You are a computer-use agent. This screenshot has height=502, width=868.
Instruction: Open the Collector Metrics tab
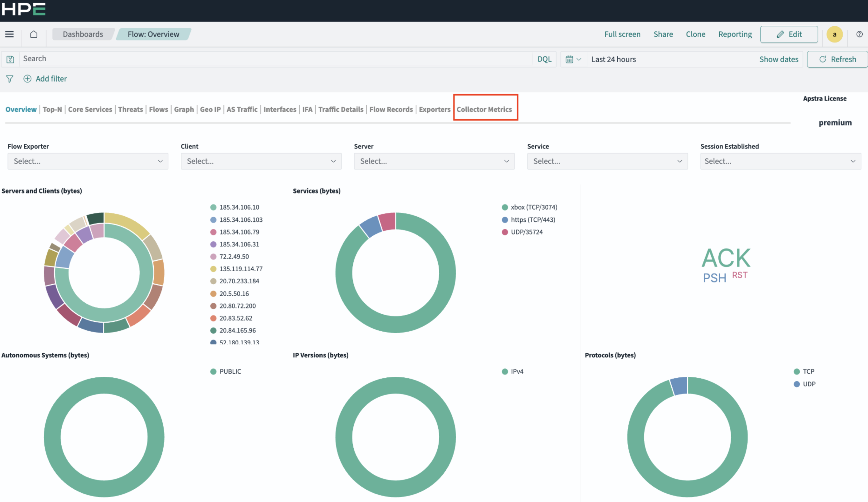click(484, 109)
